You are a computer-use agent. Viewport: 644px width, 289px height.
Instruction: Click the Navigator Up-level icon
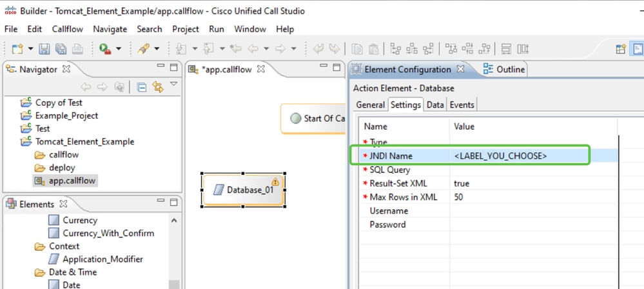(x=119, y=87)
